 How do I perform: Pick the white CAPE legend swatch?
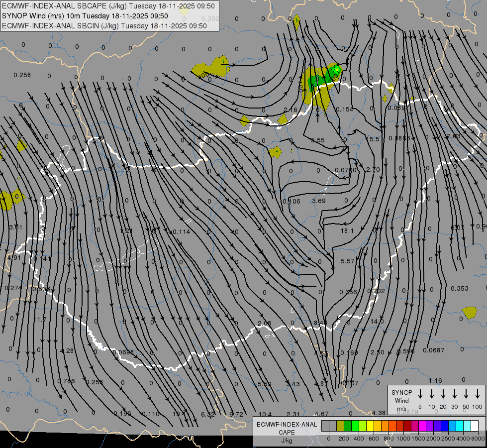click(475, 426)
